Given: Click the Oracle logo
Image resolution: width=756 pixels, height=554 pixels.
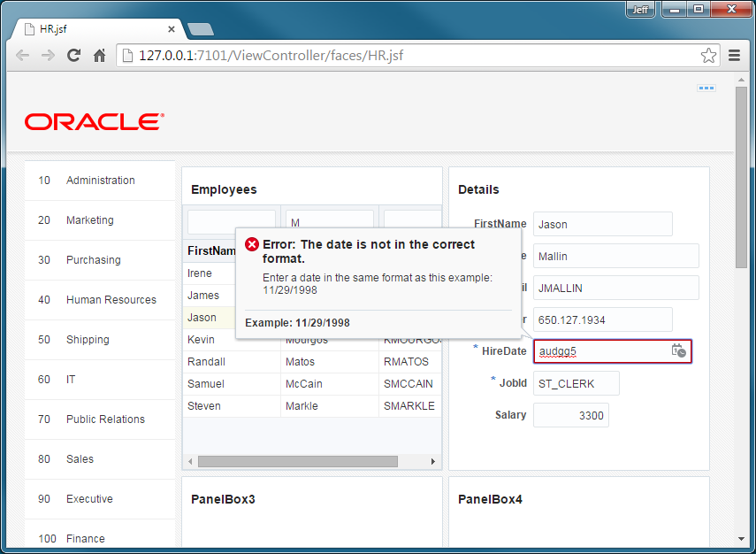Looking at the screenshot, I should click(95, 122).
